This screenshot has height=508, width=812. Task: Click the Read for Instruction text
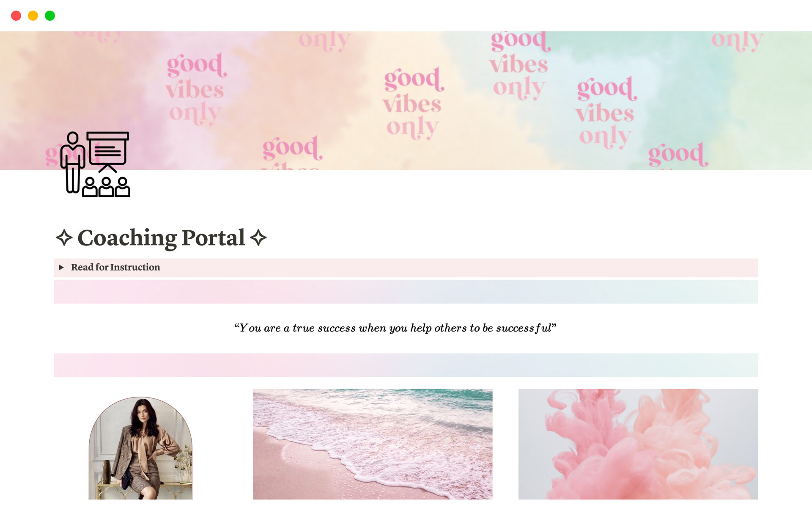pos(115,267)
